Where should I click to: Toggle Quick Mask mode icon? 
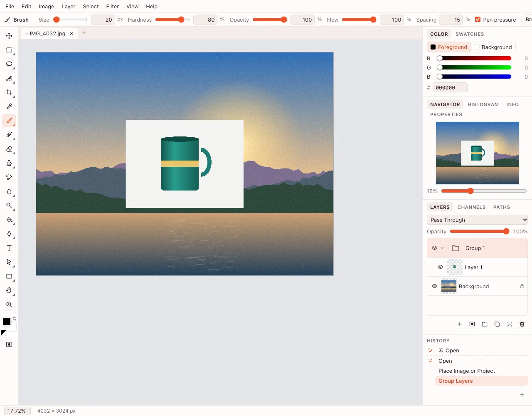(9, 344)
